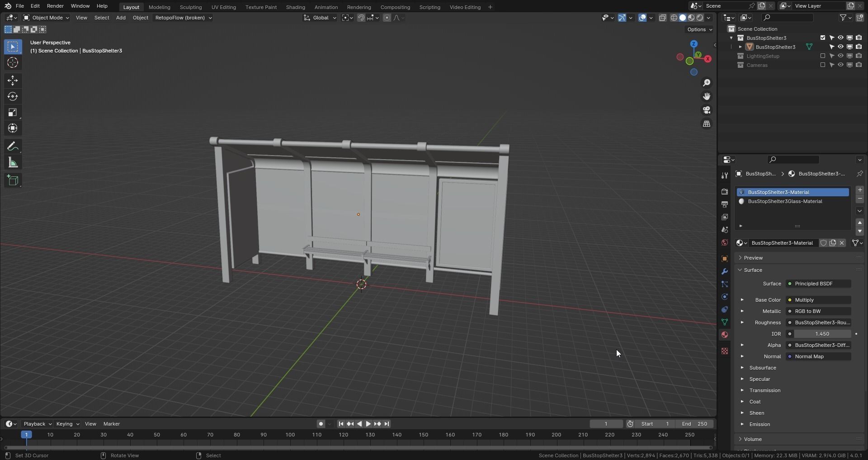The image size is (868, 460).
Task: Jump to end frame
Action: (387, 424)
